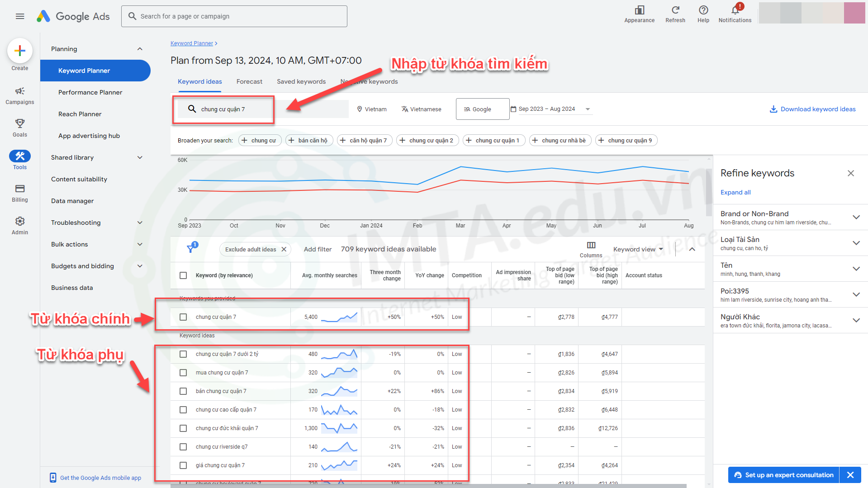
Task: Open Billing card icon
Action: pos(20,189)
